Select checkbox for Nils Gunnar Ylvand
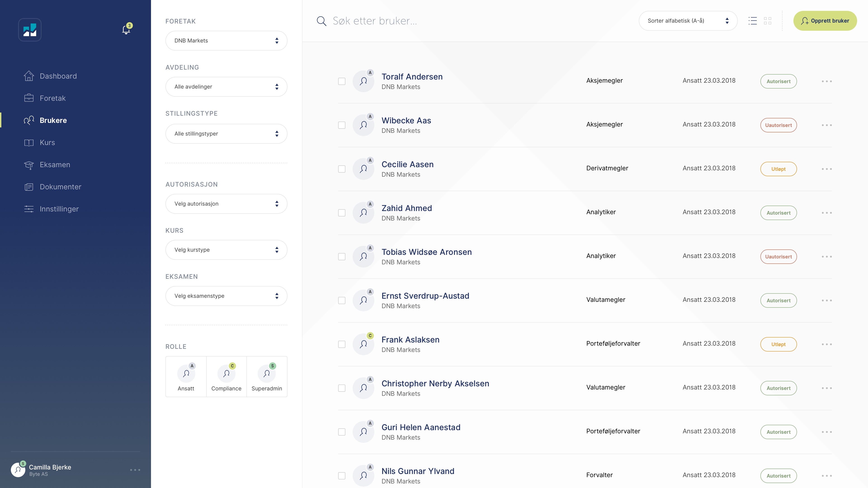The width and height of the screenshot is (868, 488). tap(342, 476)
